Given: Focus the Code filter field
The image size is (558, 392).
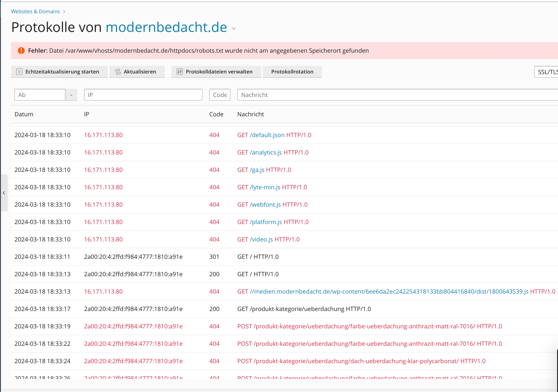Looking at the screenshot, I should click(x=220, y=95).
